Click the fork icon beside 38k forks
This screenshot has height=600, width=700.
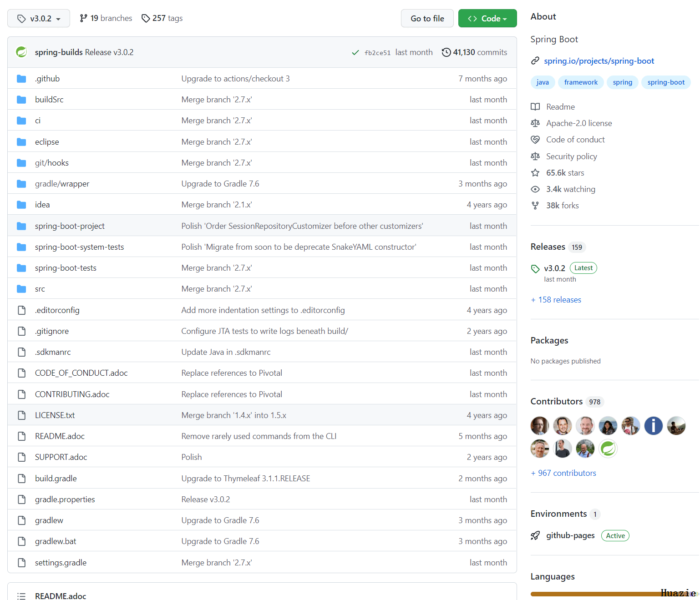[535, 206]
